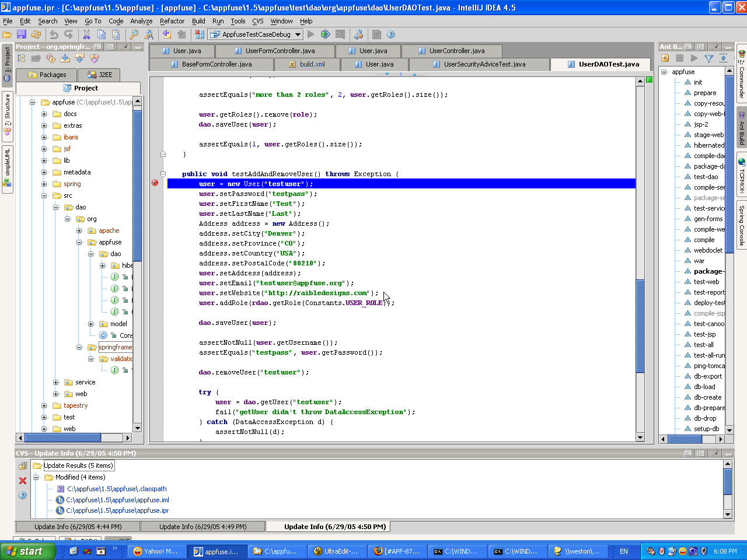Collapse the src folder in project tree
The image size is (747, 560).
pos(44,195)
